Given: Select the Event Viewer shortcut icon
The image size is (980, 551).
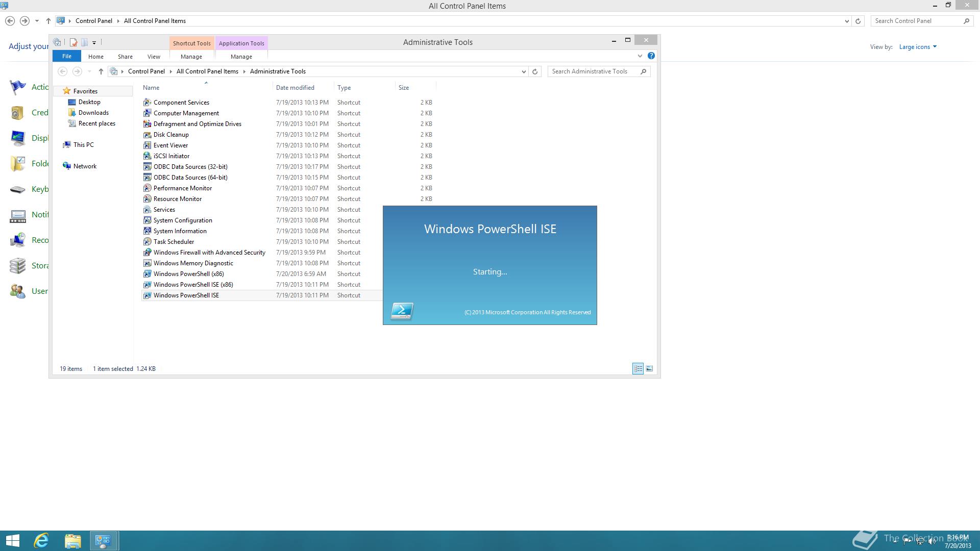Looking at the screenshot, I should click(148, 145).
